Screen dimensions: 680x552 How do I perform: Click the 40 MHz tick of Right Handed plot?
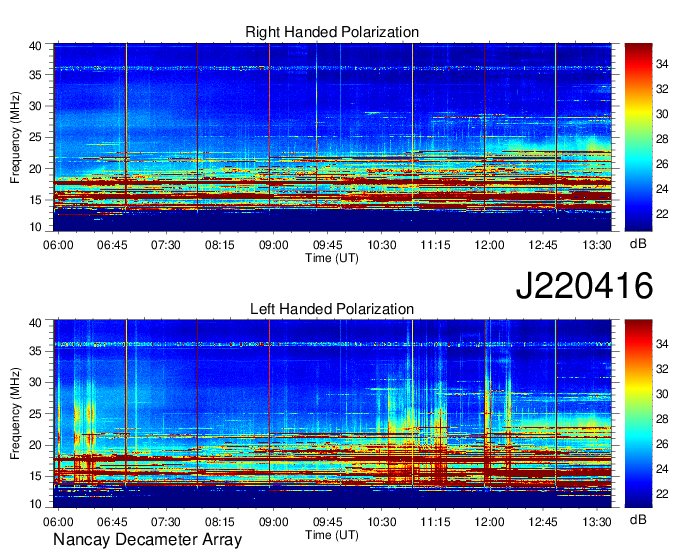(x=35, y=46)
